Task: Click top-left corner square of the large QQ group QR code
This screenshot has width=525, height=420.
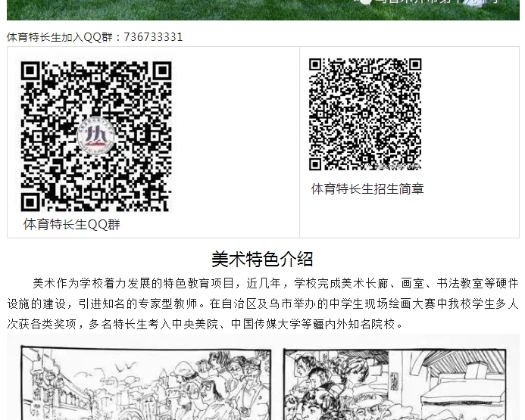Action: pos(30,71)
